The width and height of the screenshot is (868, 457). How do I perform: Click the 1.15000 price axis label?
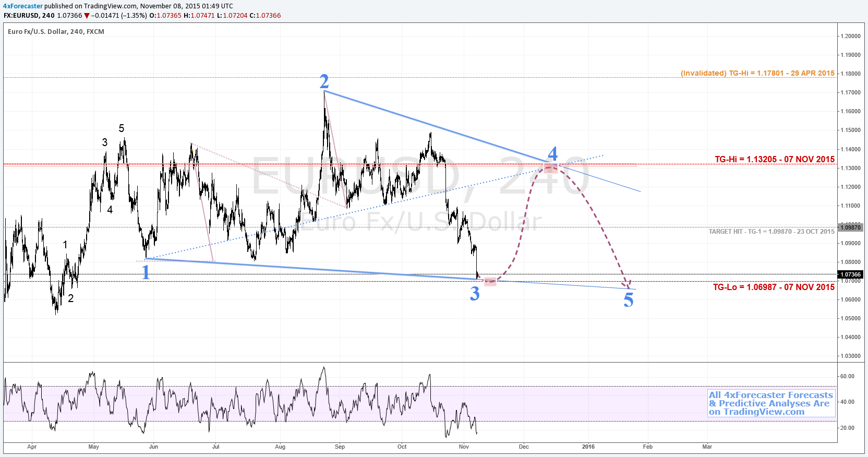click(x=850, y=130)
